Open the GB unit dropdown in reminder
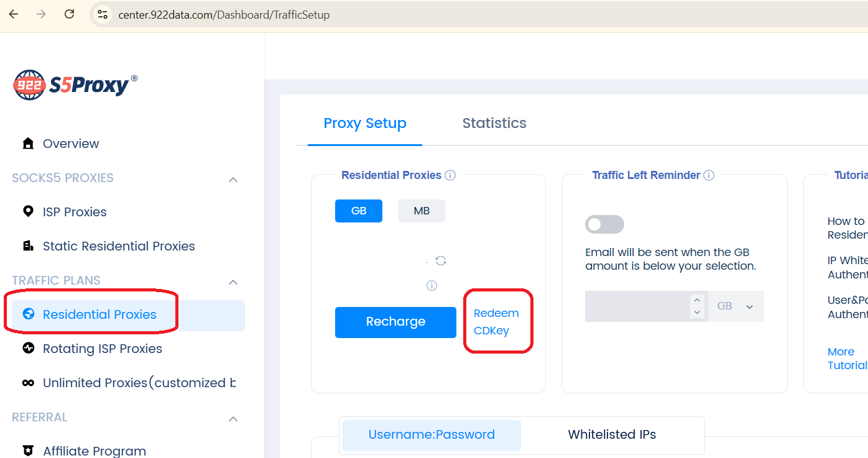This screenshot has height=458, width=868. [x=736, y=306]
